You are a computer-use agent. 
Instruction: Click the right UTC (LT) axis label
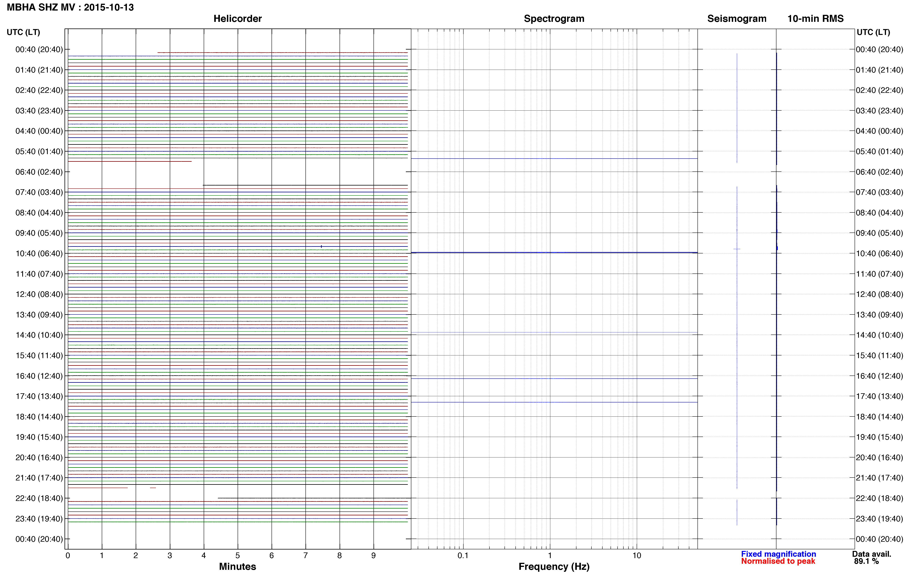pos(873,32)
